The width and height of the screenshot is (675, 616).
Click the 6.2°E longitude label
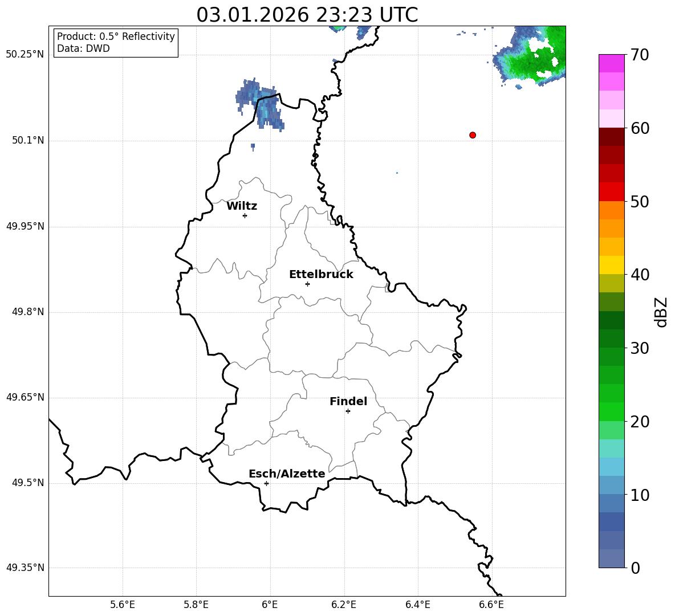coord(344,605)
